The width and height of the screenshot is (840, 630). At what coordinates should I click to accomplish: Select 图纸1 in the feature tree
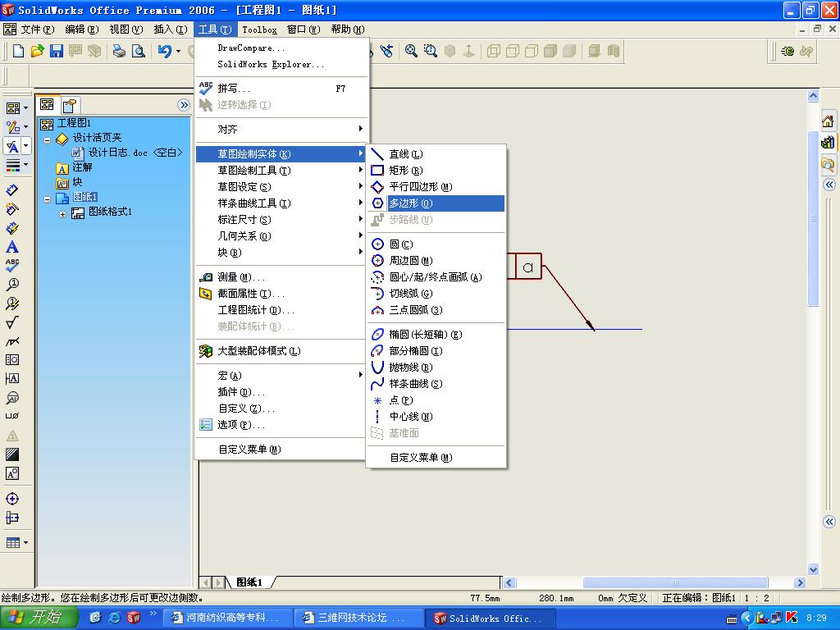[x=85, y=197]
